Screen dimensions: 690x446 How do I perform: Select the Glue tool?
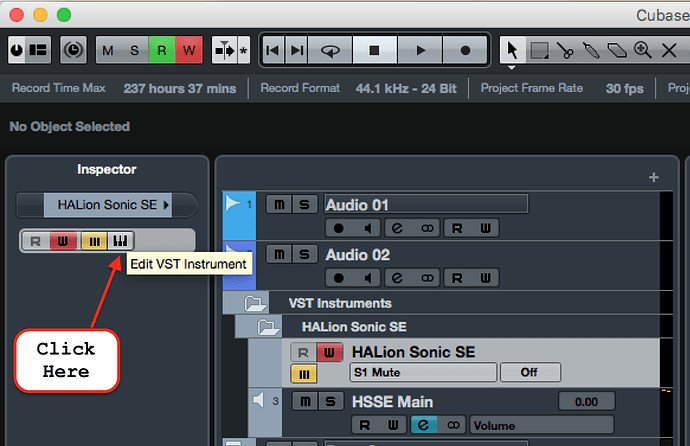(591, 51)
